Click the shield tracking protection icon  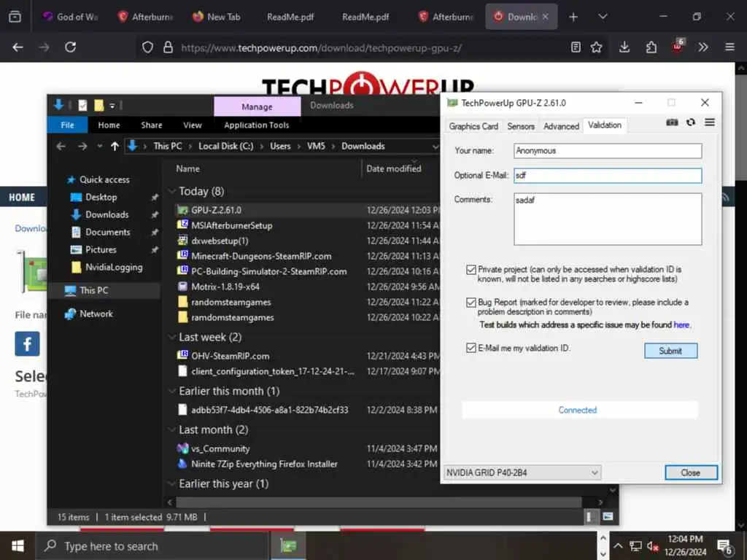(147, 47)
